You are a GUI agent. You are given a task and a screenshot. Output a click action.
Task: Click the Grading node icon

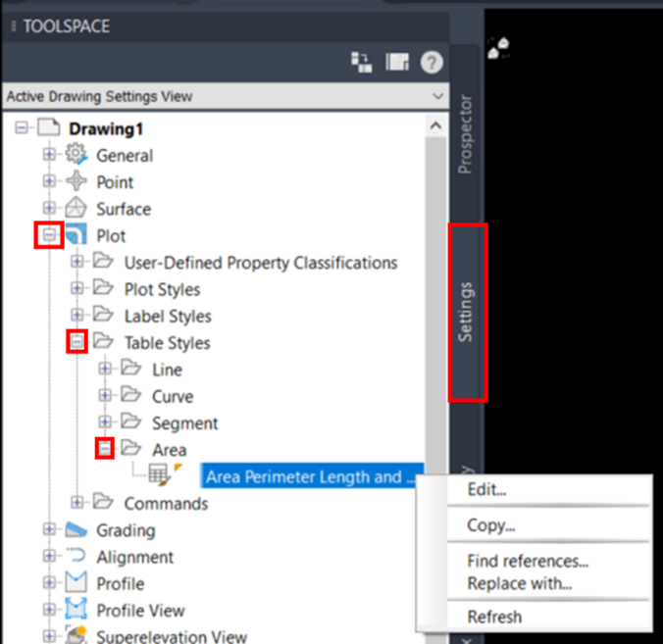(x=76, y=530)
